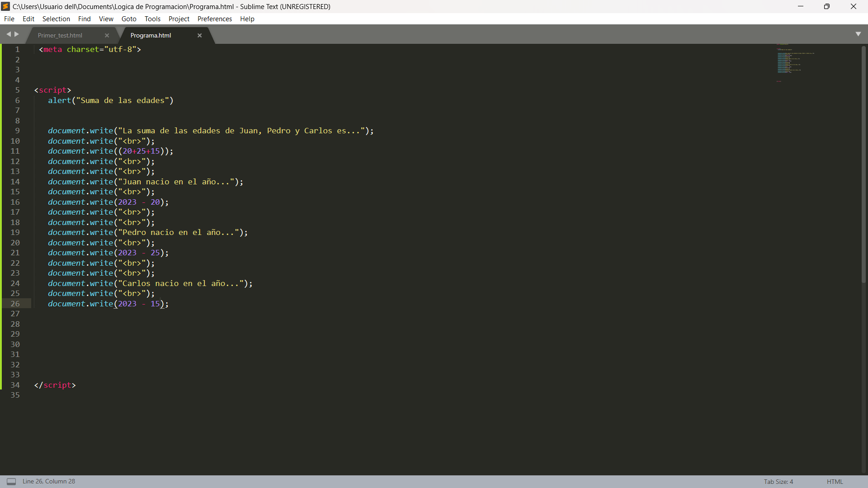Click the 2023 - 20 expression line
The width and height of the screenshot is (868, 488).
108,202
